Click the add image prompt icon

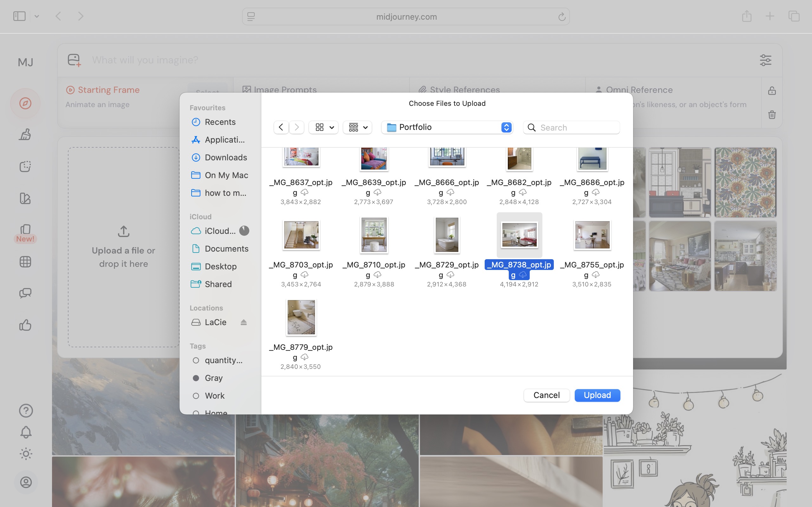coord(74,60)
